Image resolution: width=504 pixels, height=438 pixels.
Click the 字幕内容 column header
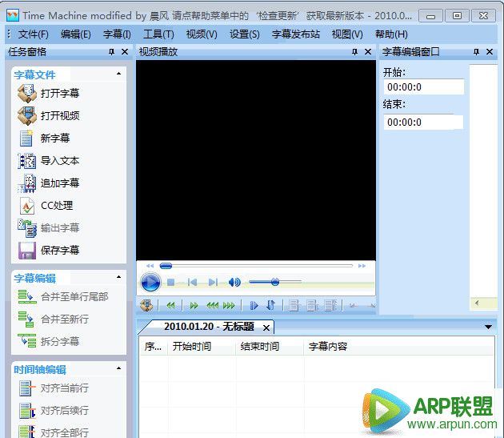(x=398, y=347)
